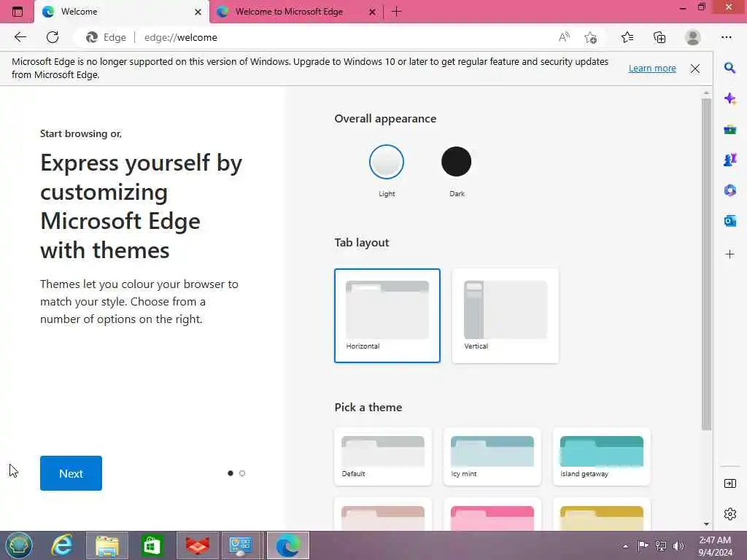Image resolution: width=747 pixels, height=560 pixels.
Task: Click the page vertical scrollbar thumb
Action: [706, 264]
